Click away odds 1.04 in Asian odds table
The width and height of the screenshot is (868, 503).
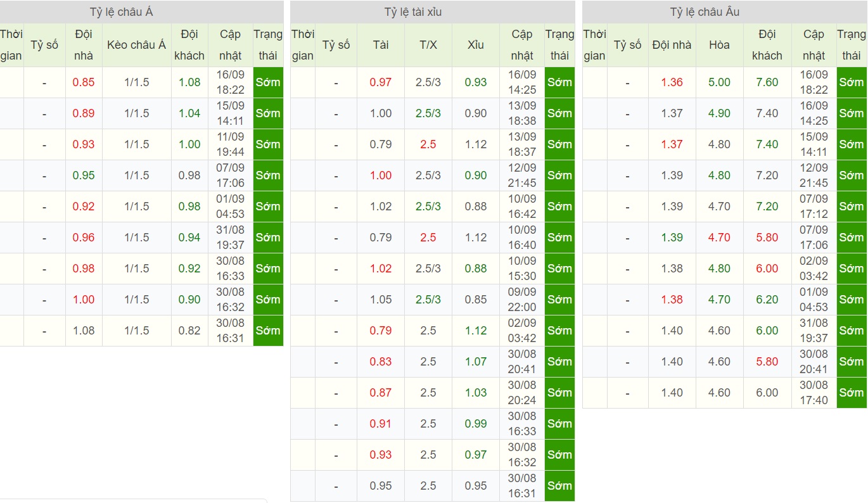189,113
